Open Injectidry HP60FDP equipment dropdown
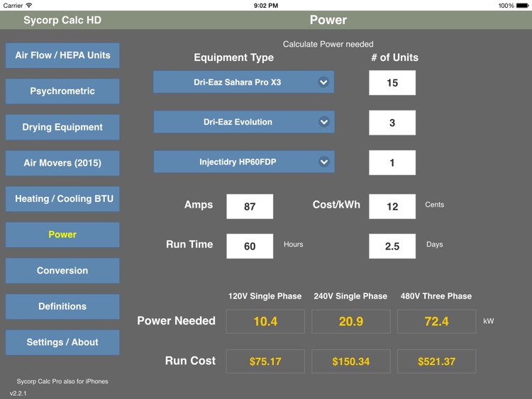532x399 pixels. pyautogui.click(x=244, y=162)
